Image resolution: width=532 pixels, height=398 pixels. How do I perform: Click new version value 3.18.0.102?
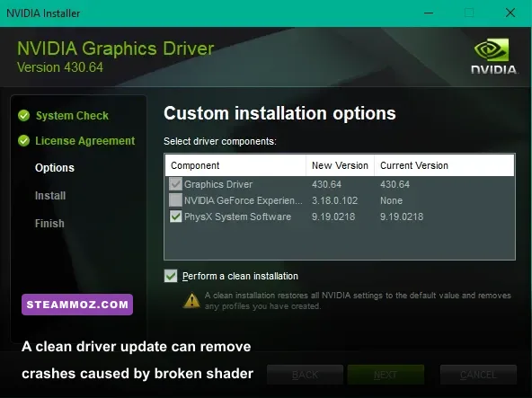334,200
